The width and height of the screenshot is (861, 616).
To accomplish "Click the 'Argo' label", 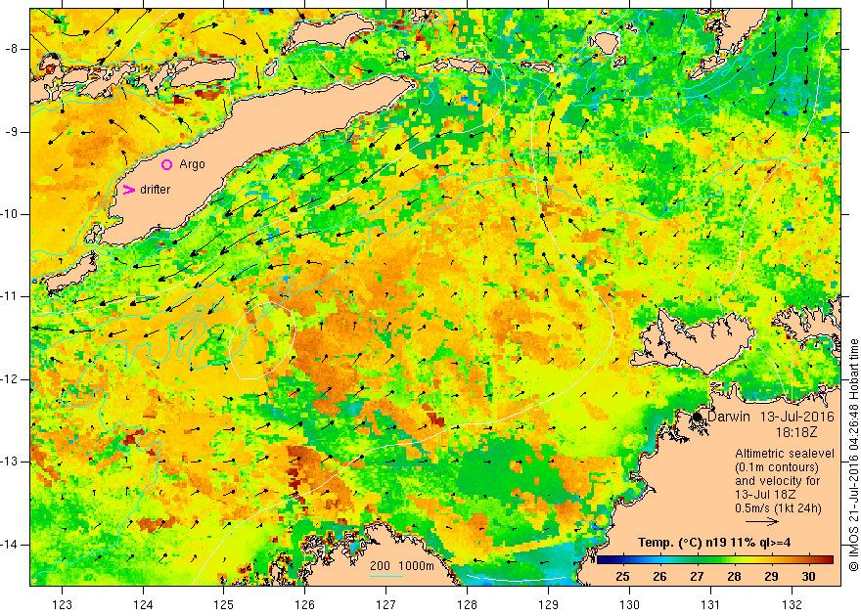I will click(x=192, y=164).
